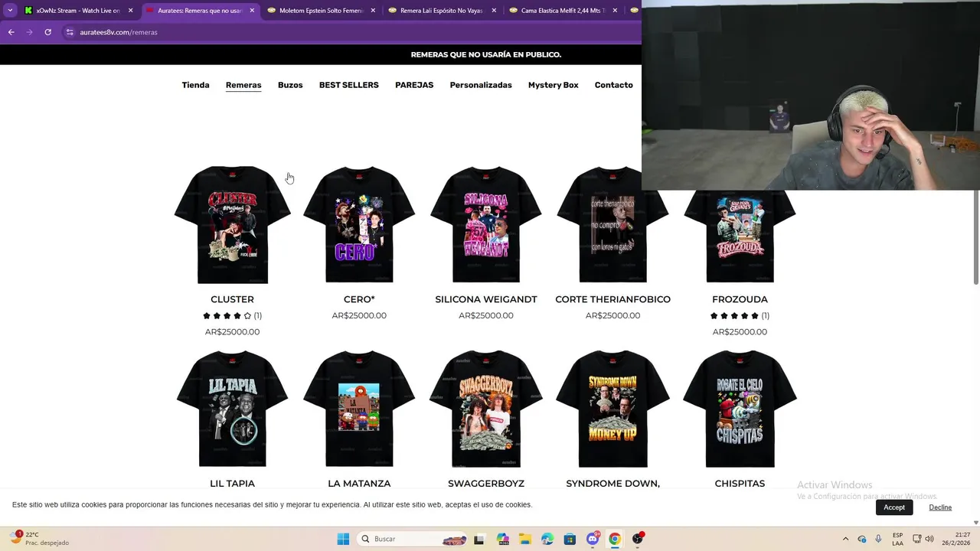Open the LIL TAPIA t-shirt image
The width and height of the screenshot is (980, 551).
coord(232,409)
